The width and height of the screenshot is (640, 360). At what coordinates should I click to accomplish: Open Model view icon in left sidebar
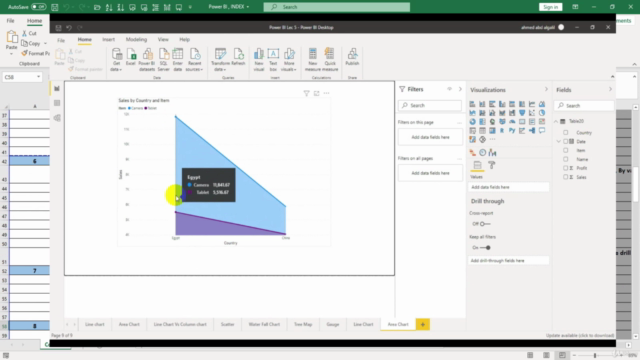pos(57,118)
